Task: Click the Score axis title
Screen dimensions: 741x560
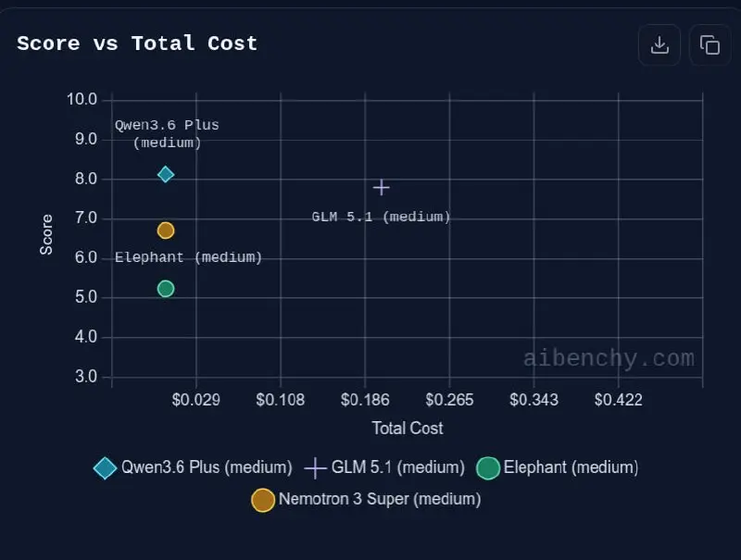Action: [x=46, y=235]
